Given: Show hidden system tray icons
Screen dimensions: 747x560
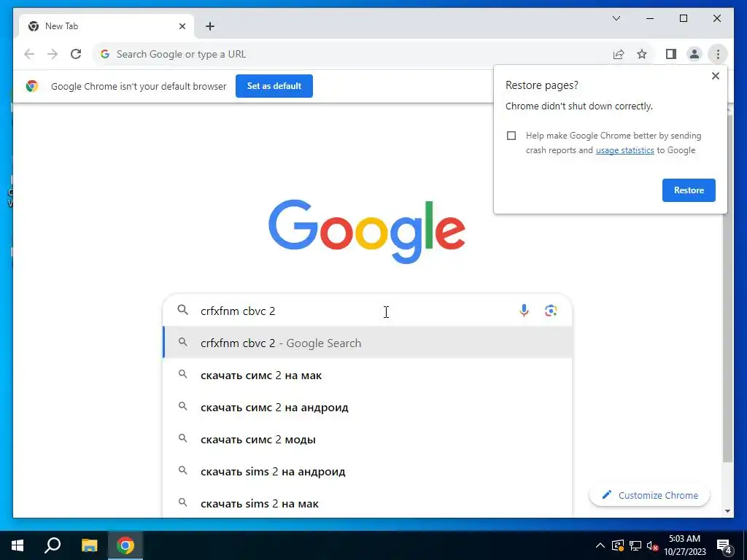Looking at the screenshot, I should (x=600, y=545).
